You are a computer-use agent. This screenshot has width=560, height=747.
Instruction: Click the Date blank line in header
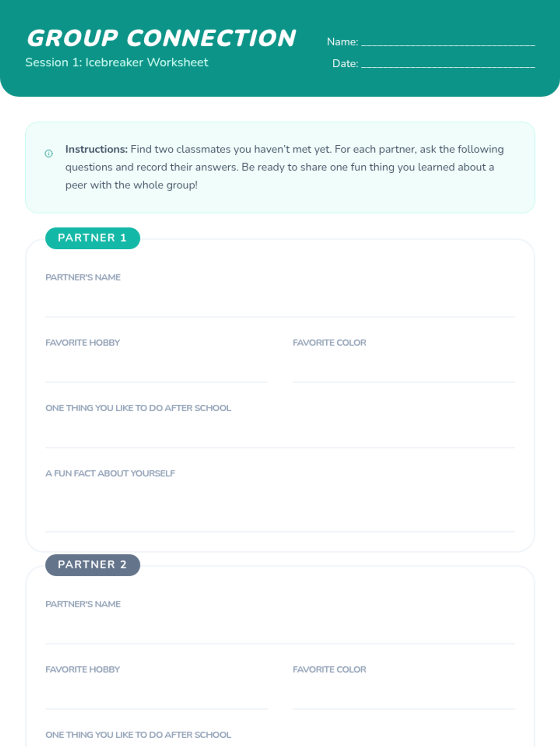[448, 64]
